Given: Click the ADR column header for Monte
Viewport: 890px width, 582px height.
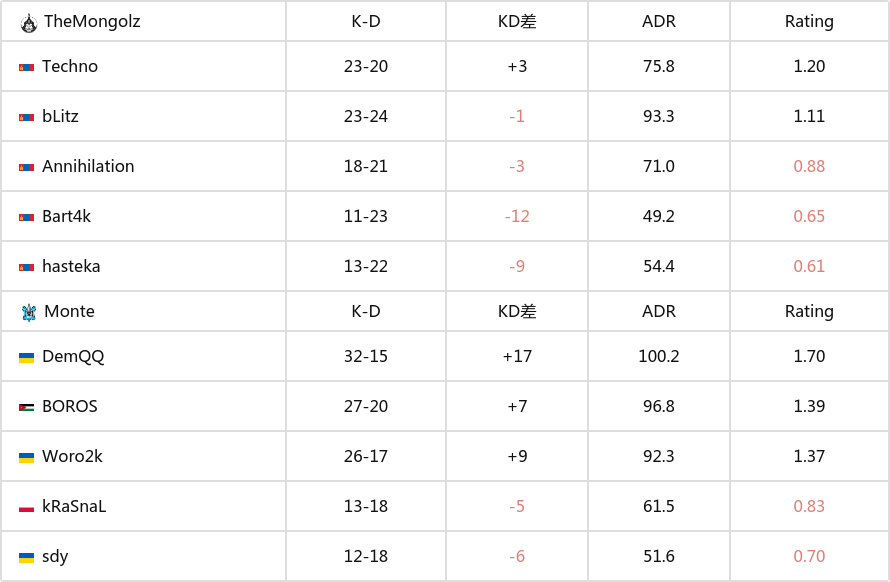Looking at the screenshot, I should (x=658, y=312).
